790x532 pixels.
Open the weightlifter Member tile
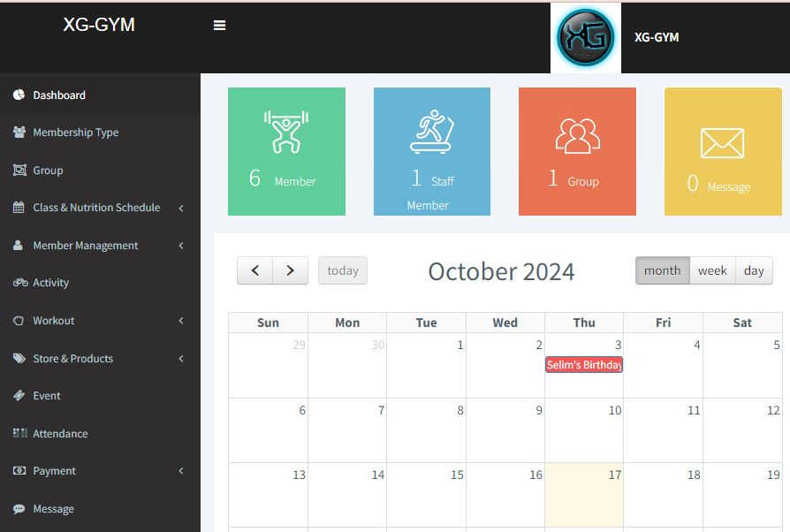click(286, 152)
